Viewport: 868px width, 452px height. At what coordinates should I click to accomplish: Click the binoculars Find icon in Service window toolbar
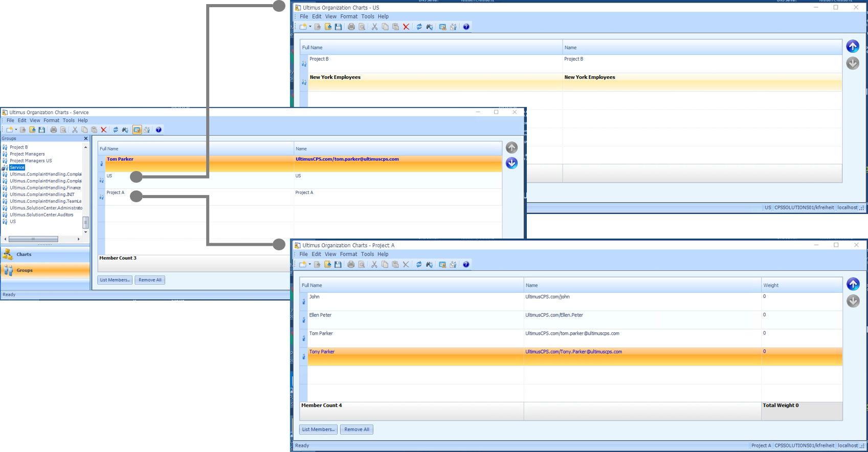click(125, 130)
